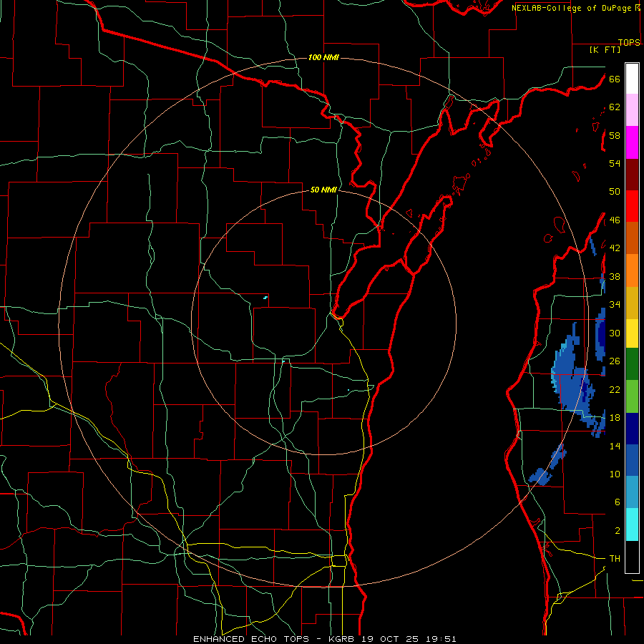Click the legend value '10'

coord(615,474)
